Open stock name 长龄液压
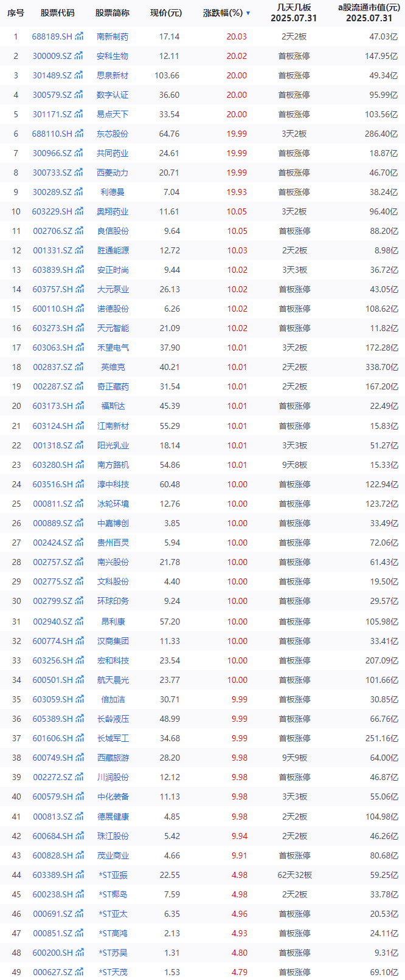The height and width of the screenshot is (980, 405). pyautogui.click(x=112, y=719)
